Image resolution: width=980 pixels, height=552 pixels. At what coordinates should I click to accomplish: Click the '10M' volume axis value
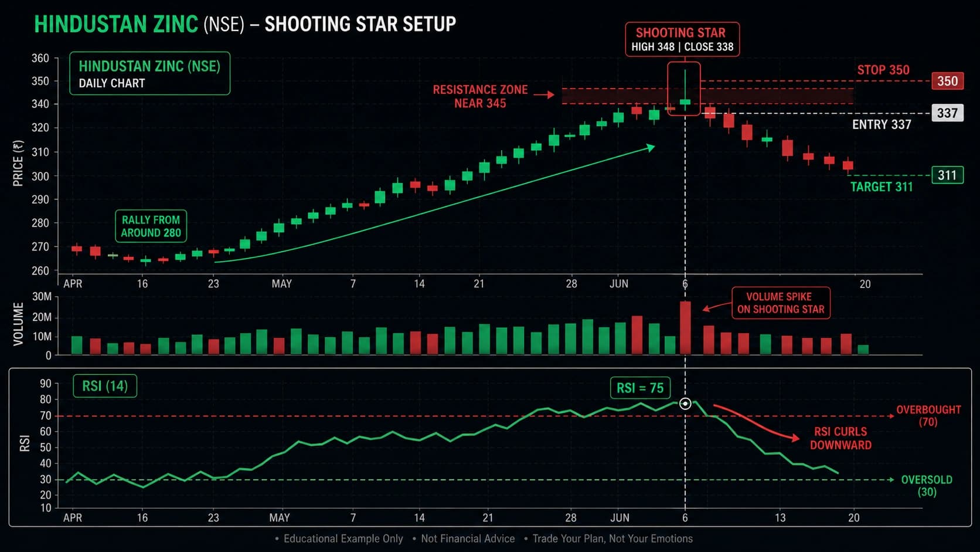(x=42, y=336)
